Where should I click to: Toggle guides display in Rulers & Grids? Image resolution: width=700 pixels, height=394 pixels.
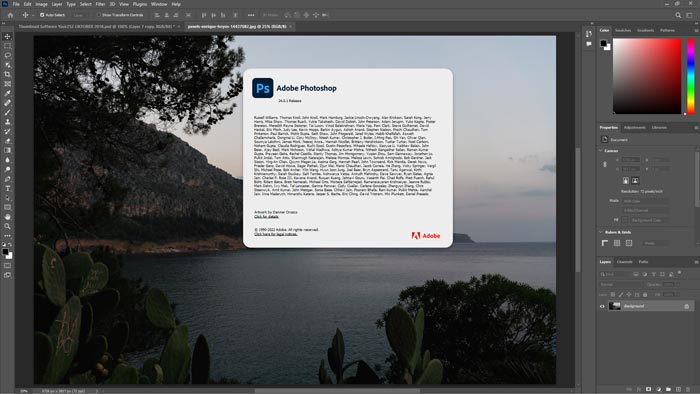click(629, 243)
